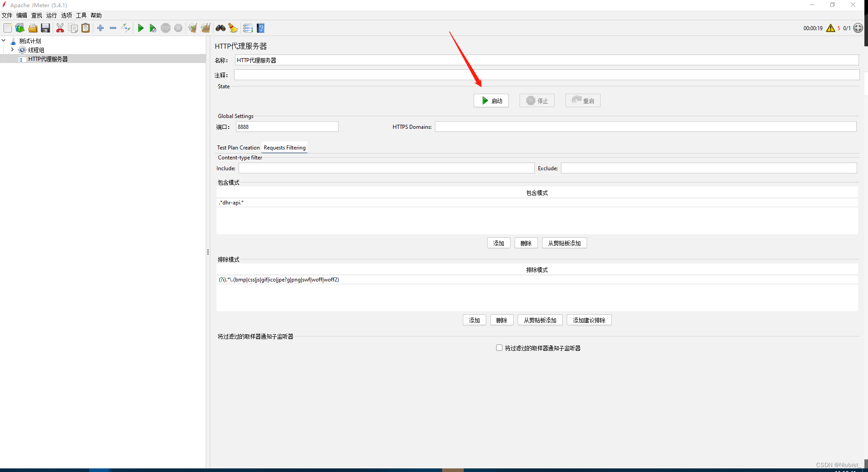The image size is (868, 472).
Task: Click the 名称 input field
Action: tap(547, 60)
